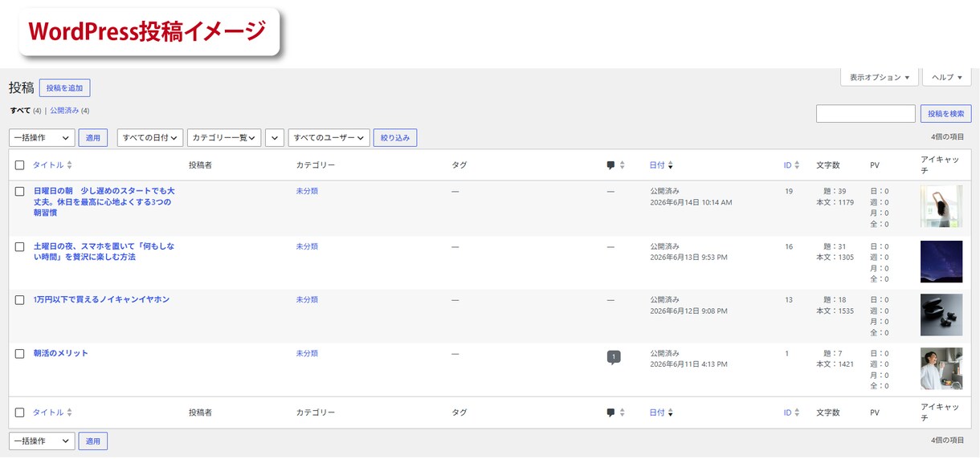Click the 本文：1535 character count
Image resolution: width=980 pixels, height=459 pixels.
click(x=835, y=311)
